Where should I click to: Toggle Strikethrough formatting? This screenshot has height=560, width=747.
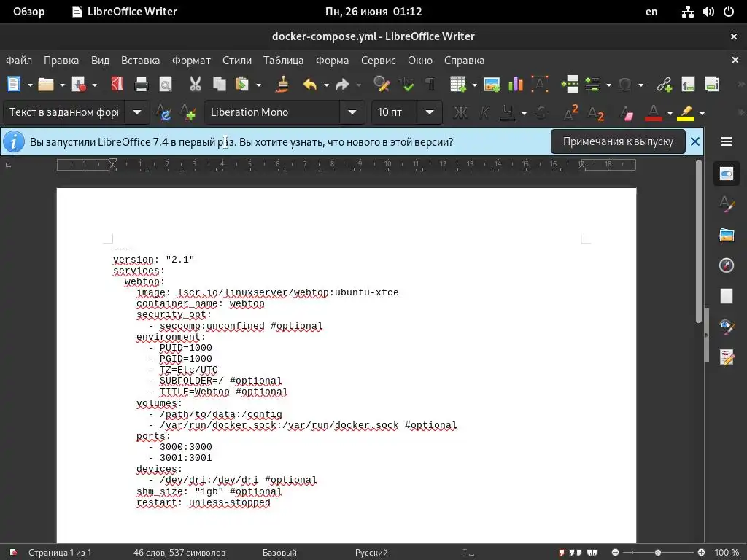click(x=541, y=112)
